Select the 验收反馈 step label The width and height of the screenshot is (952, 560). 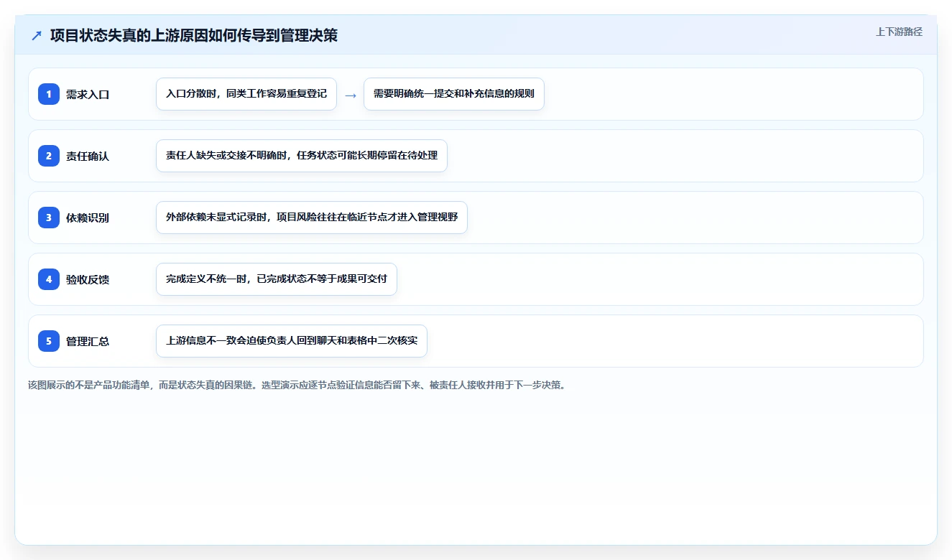pos(88,279)
